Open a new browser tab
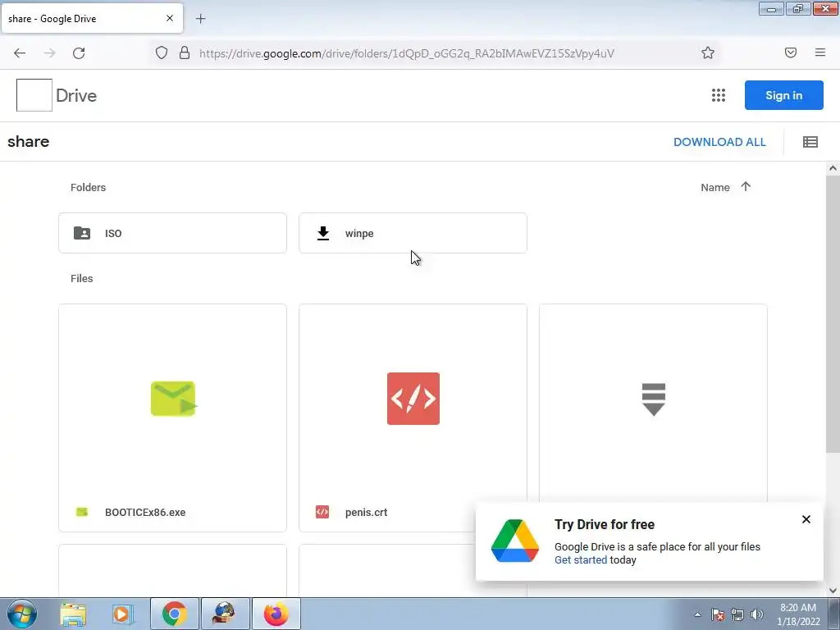 pyautogui.click(x=200, y=19)
